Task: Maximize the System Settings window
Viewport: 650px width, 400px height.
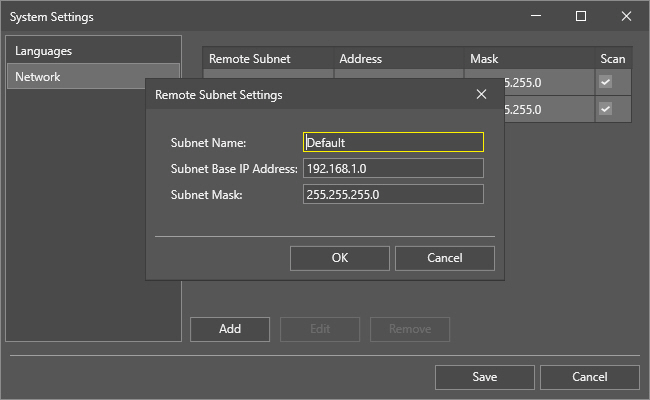Action: pyautogui.click(x=581, y=16)
